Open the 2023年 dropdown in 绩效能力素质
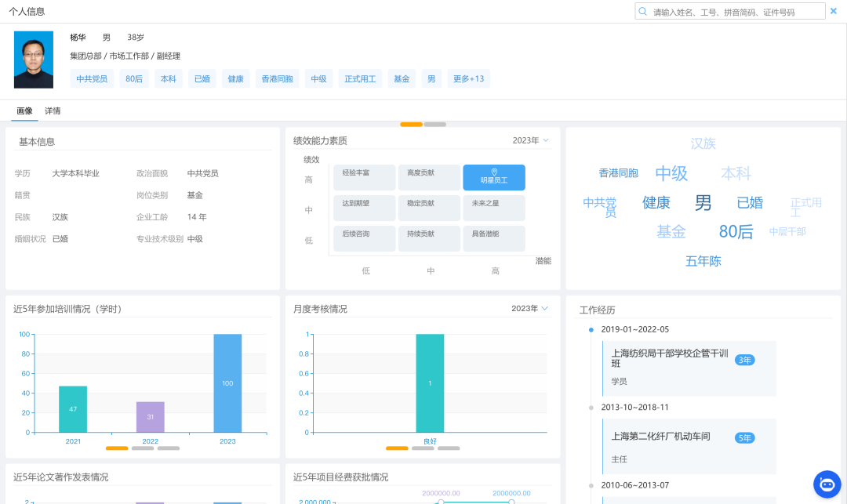 (530, 140)
